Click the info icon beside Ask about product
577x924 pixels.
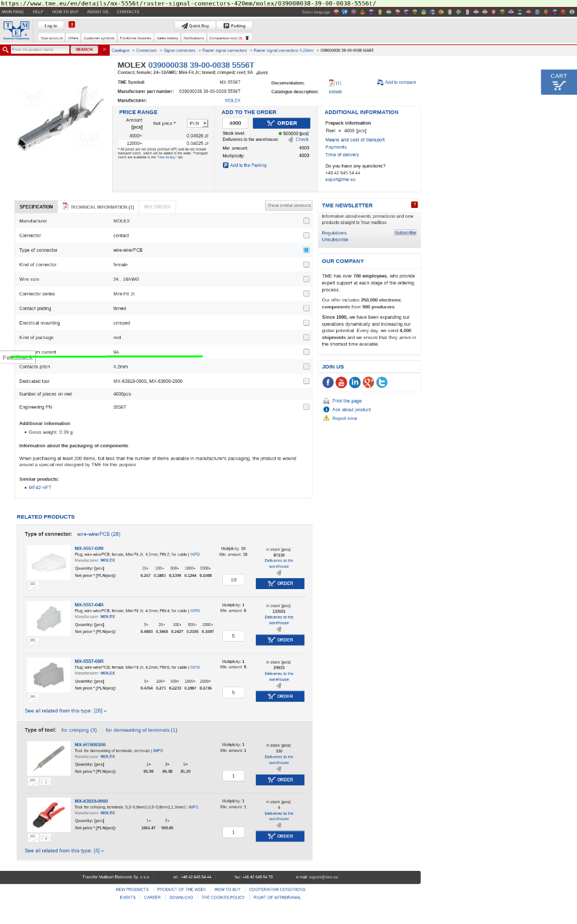[x=326, y=409]
